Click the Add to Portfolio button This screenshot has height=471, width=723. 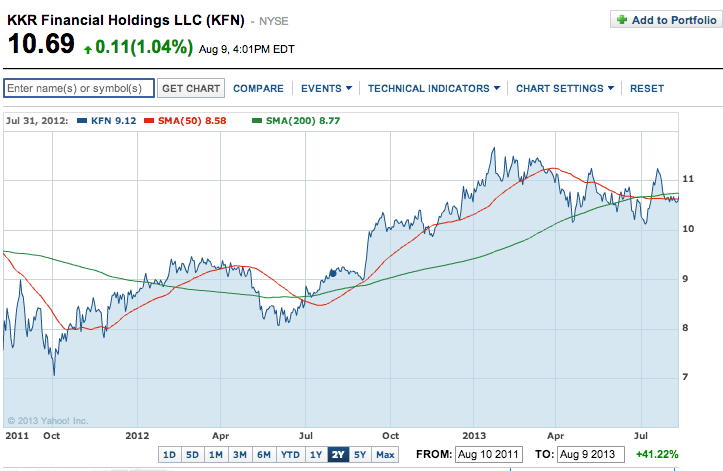point(666,20)
